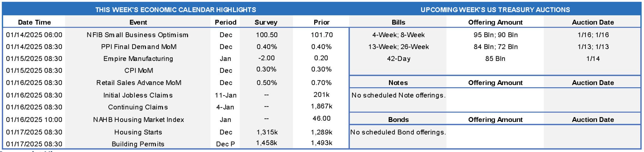644x152 pixels.
Task: Click the Bonds section header
Action: tap(398, 119)
